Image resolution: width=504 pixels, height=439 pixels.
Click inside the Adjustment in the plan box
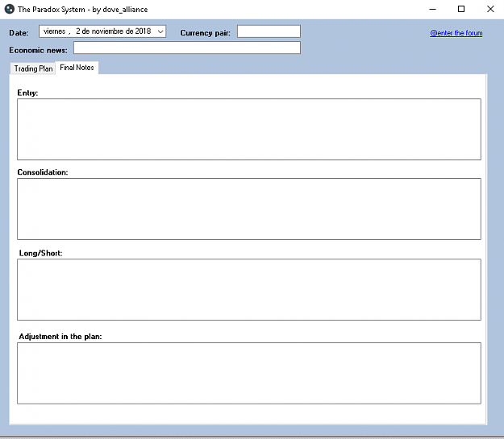point(249,373)
